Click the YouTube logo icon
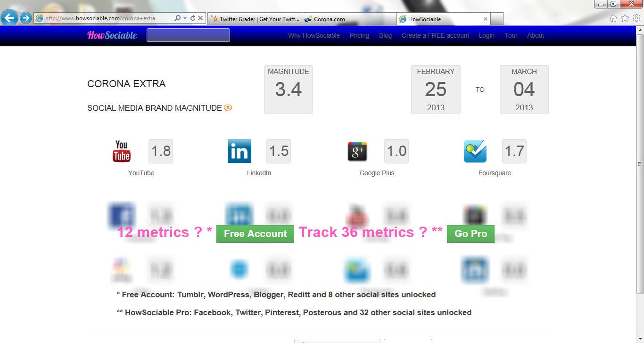Image resolution: width=644 pixels, height=343 pixels. coord(122,151)
